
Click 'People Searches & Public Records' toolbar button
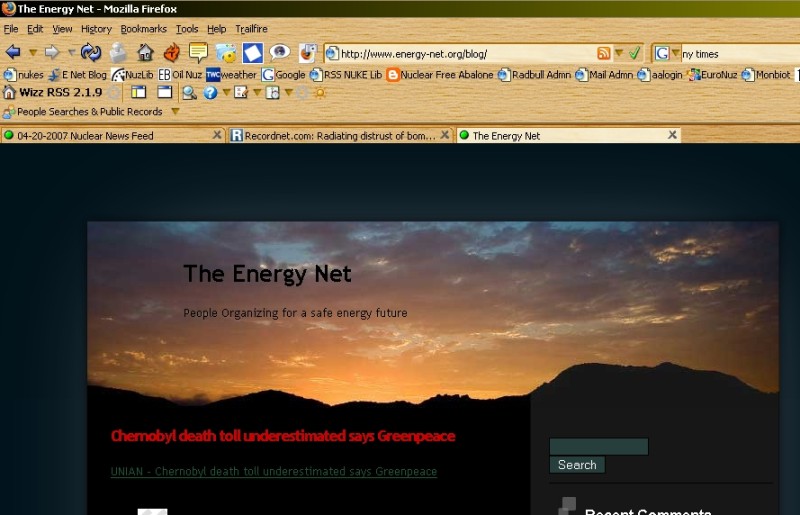(x=83, y=112)
